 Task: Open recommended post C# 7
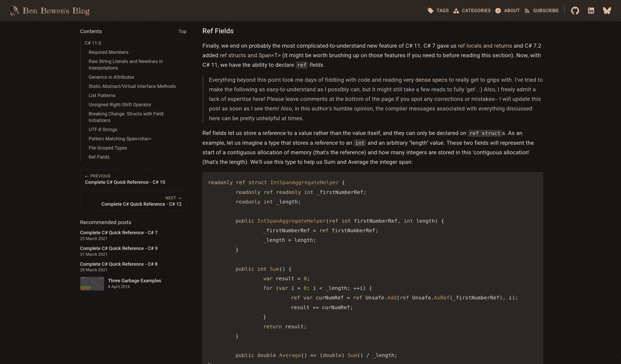119,232
